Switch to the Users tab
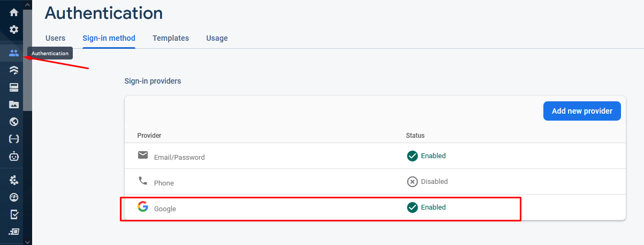The width and height of the screenshot is (644, 245). (56, 38)
